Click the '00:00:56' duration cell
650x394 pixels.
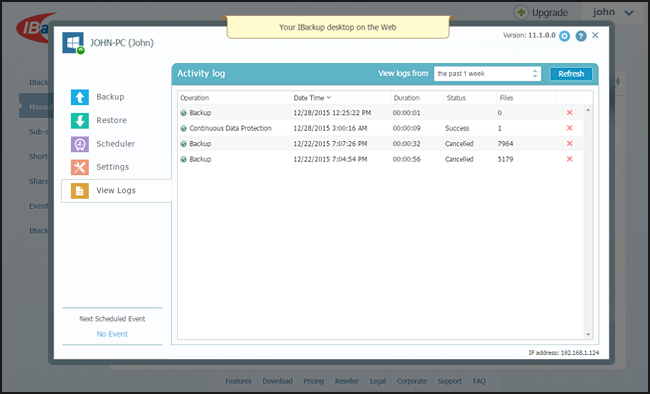pos(406,159)
